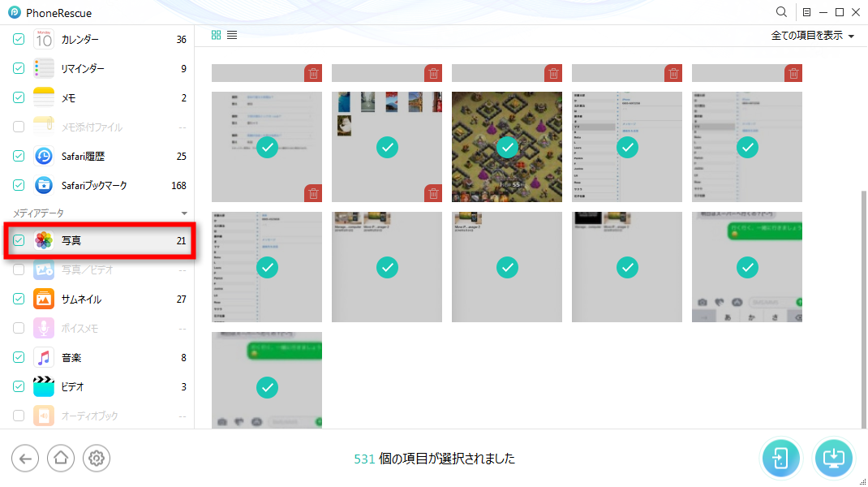868x487 pixels.
Task: Click the サムネイル count 27
Action: coord(181,300)
